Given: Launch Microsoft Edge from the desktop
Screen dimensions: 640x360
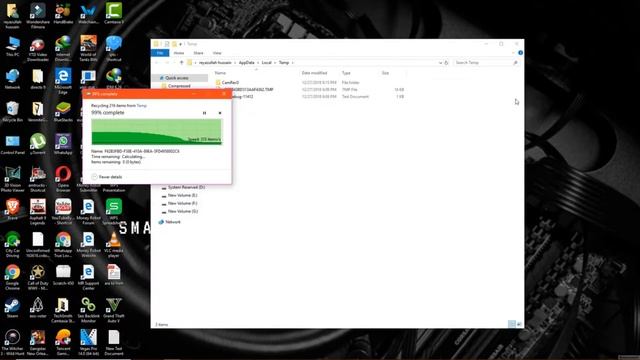Looking at the screenshot, I should point(63,81).
